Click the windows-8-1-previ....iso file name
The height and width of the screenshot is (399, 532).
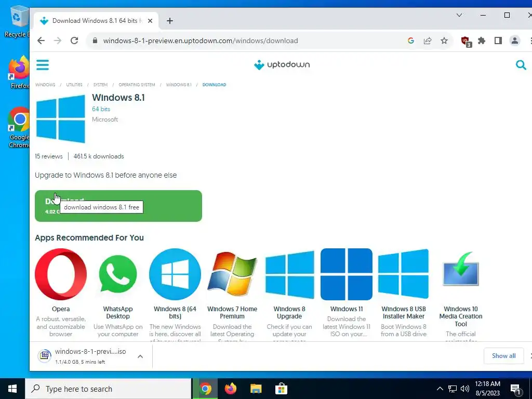90,352
